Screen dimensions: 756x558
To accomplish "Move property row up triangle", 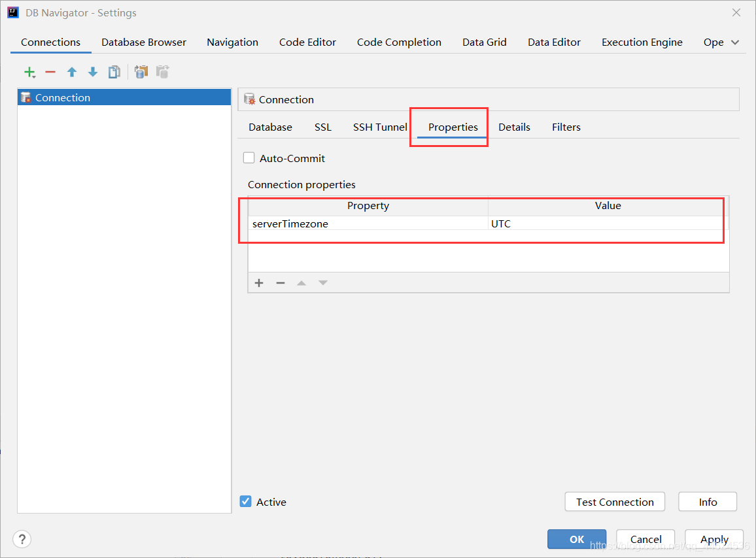I will click(301, 283).
